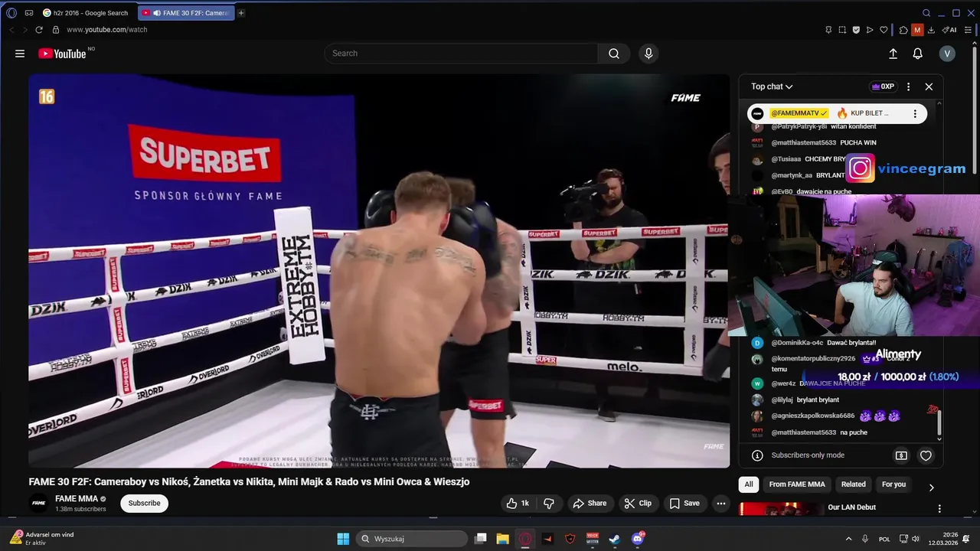
Task: Click the pin icon in the address bar
Action: click(828, 30)
